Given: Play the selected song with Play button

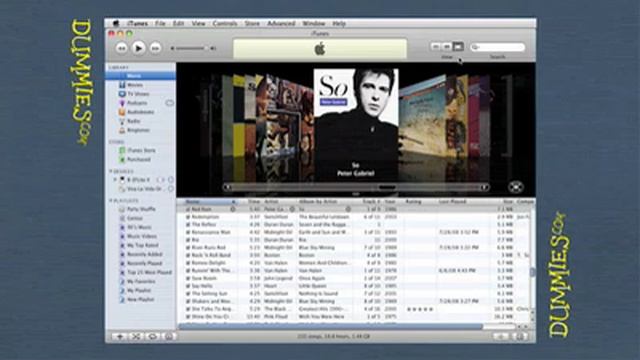Looking at the screenshot, I should click(138, 48).
